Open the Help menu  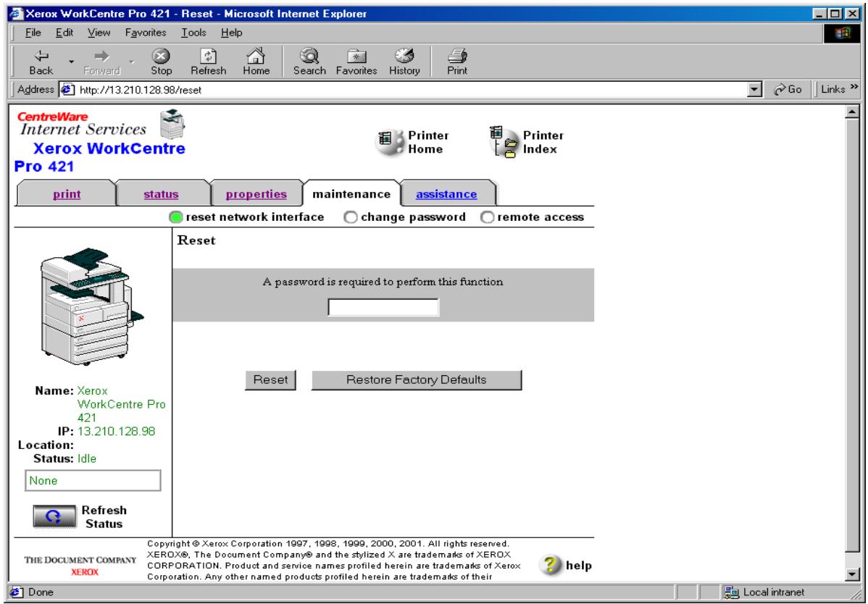[231, 33]
